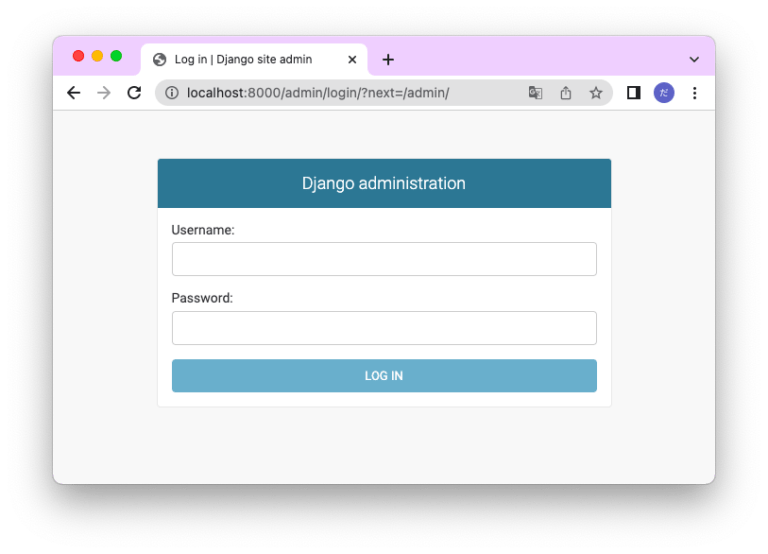Open the Chrome profile avatar
Image resolution: width=768 pixels, height=554 pixels.
664,93
